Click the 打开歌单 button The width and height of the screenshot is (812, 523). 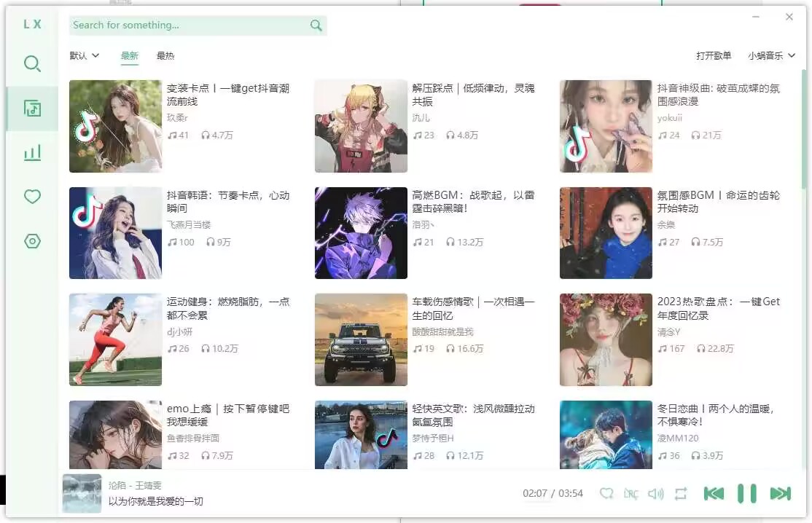click(x=714, y=55)
